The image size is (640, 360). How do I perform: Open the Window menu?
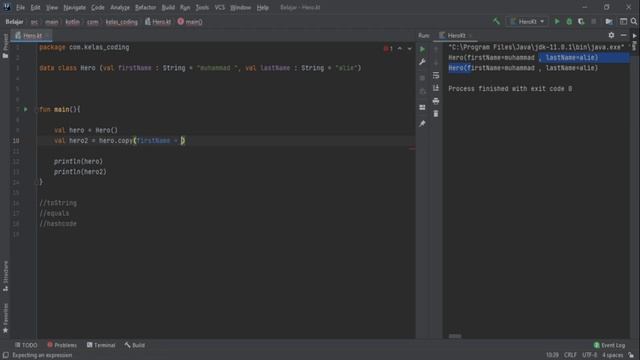point(240,7)
